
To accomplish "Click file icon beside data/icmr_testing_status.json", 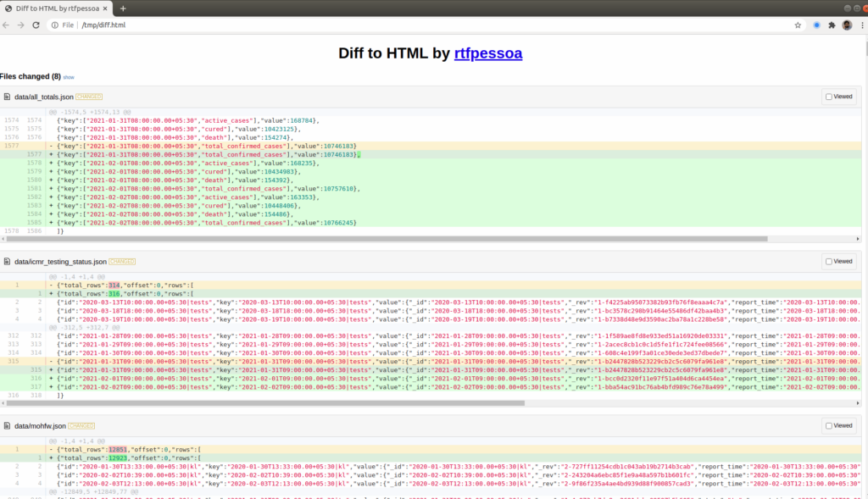I will [7, 262].
